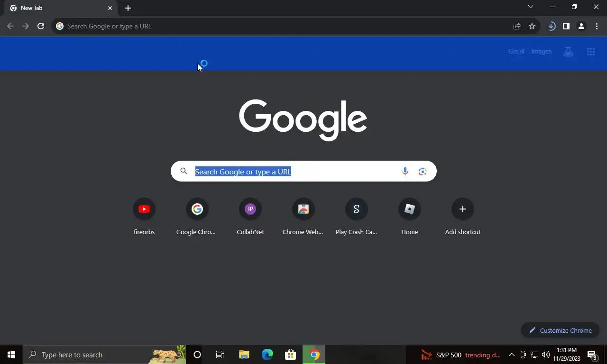The image size is (607, 364).
Task: Open the Windows Start menu
Action: point(11,355)
